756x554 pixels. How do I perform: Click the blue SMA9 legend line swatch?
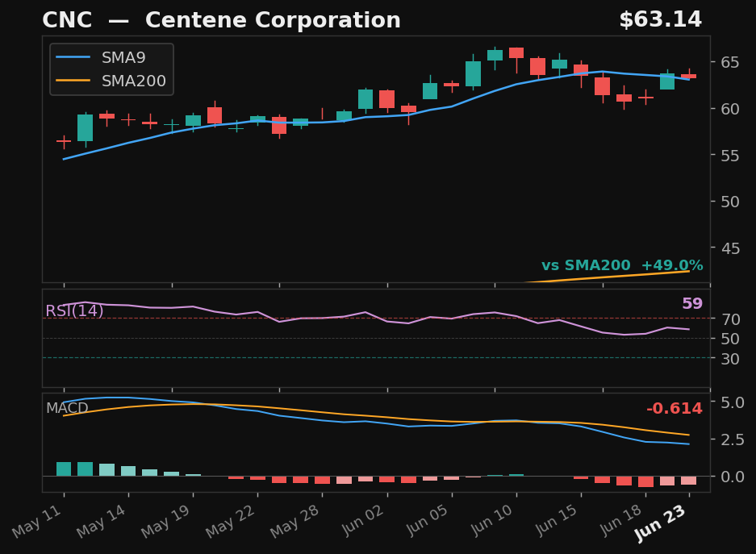point(73,57)
